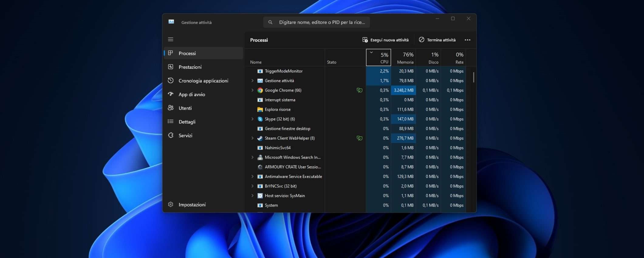Screen dimensions: 644x258
Task: Open the Utenti users page
Action: click(185, 108)
